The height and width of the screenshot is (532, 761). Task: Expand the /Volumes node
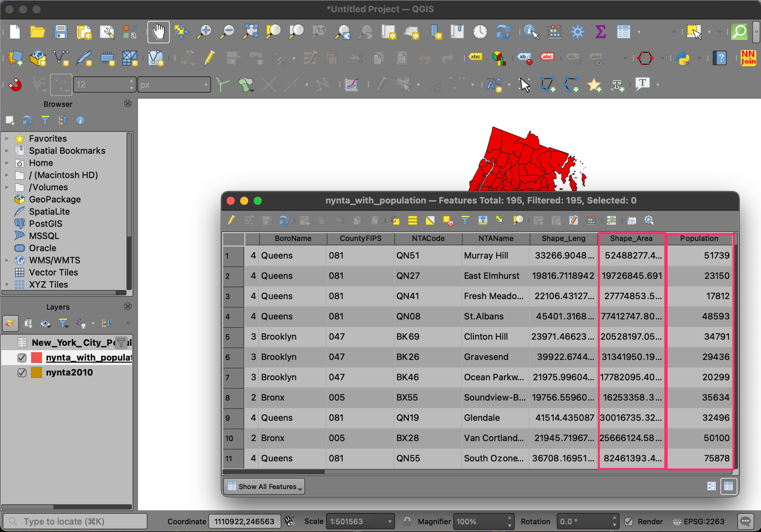pyautogui.click(x=6, y=187)
